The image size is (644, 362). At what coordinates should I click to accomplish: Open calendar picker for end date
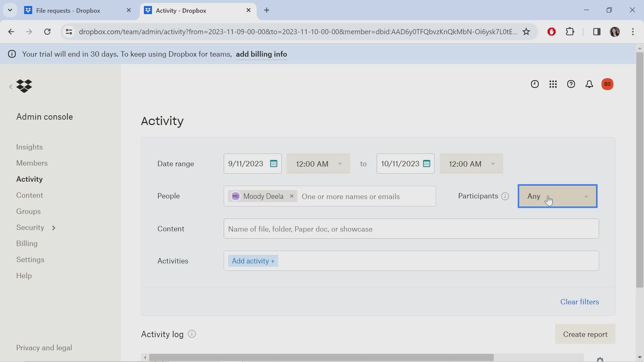(427, 164)
